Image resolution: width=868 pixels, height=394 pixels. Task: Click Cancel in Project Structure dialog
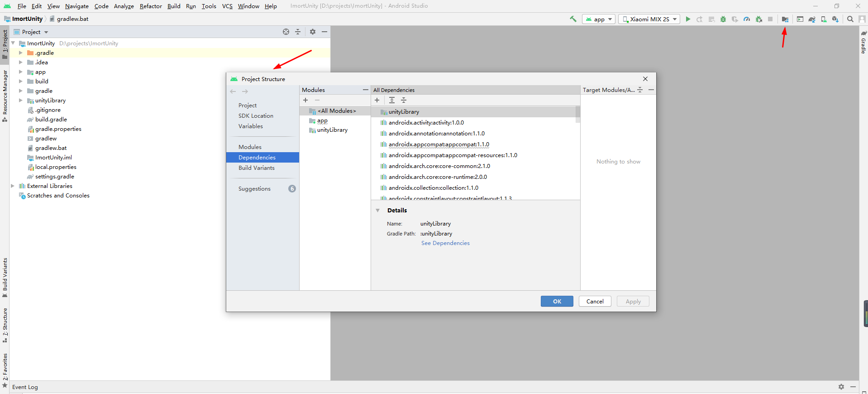[x=595, y=301]
